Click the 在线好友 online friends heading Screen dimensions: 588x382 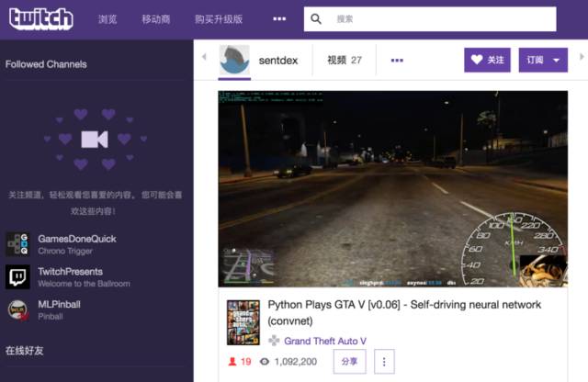tap(25, 351)
